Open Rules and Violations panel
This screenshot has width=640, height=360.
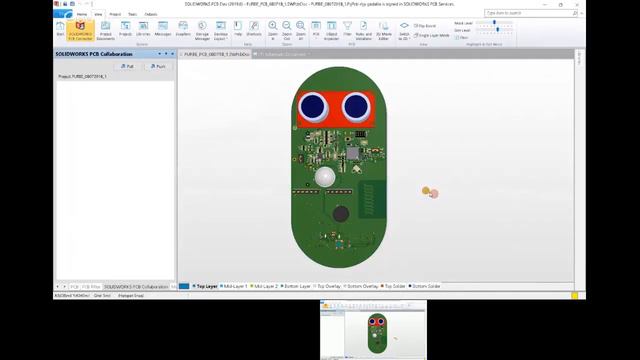[x=364, y=31]
